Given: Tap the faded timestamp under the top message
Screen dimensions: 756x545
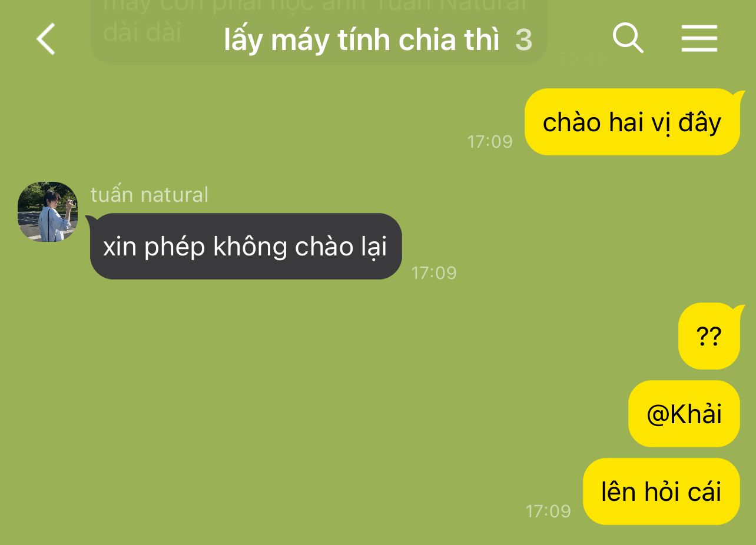Looking at the screenshot, I should pos(582,59).
